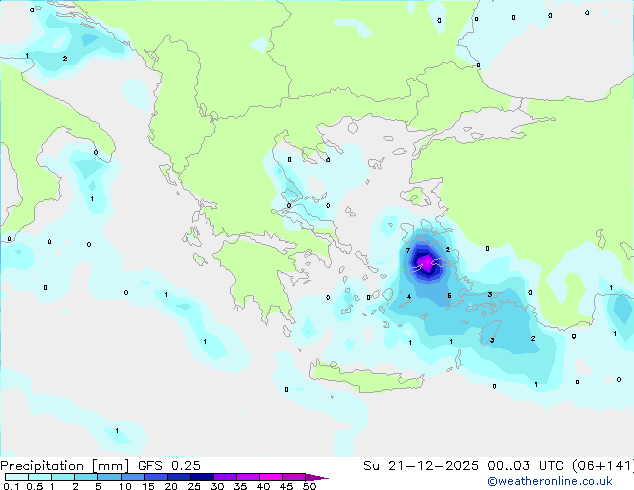Viewport: 634px width, 490px height.
Task: Select the 1–2 mm legend swatch
Action: click(63, 477)
